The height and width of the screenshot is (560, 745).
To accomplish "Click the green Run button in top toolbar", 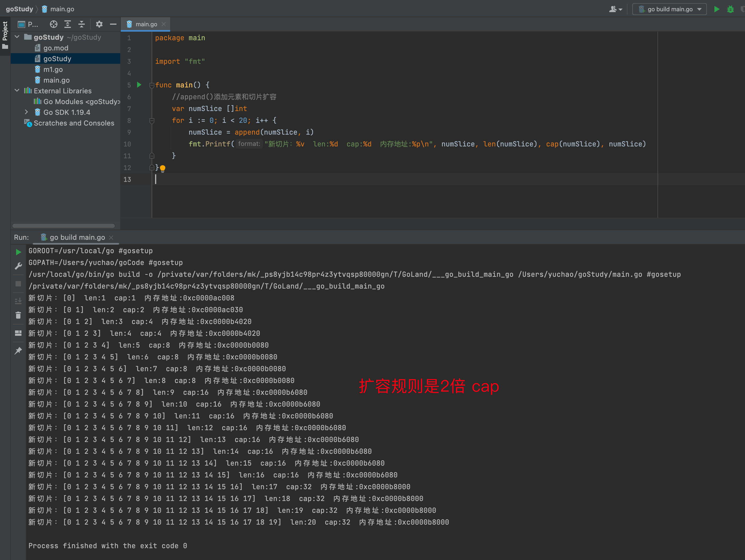I will (x=717, y=9).
